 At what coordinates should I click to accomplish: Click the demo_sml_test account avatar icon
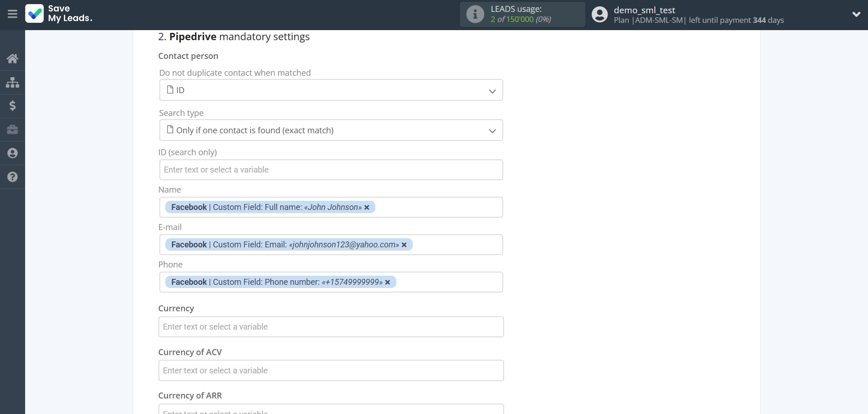(x=600, y=14)
